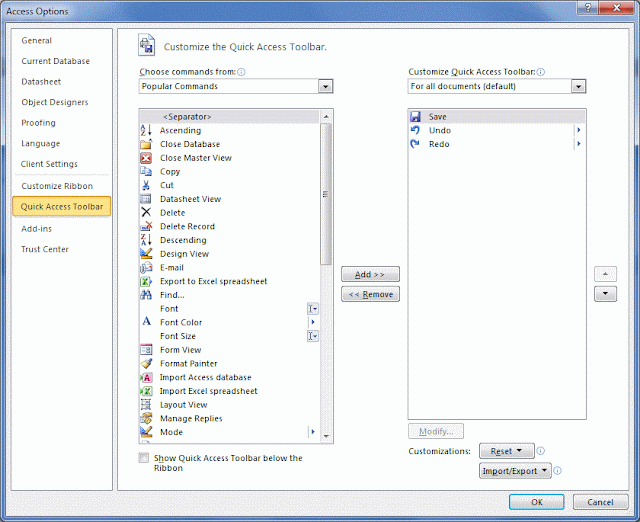Image resolution: width=640 pixels, height=522 pixels.
Task: Select the Ascending sort icon
Action: tap(146, 131)
